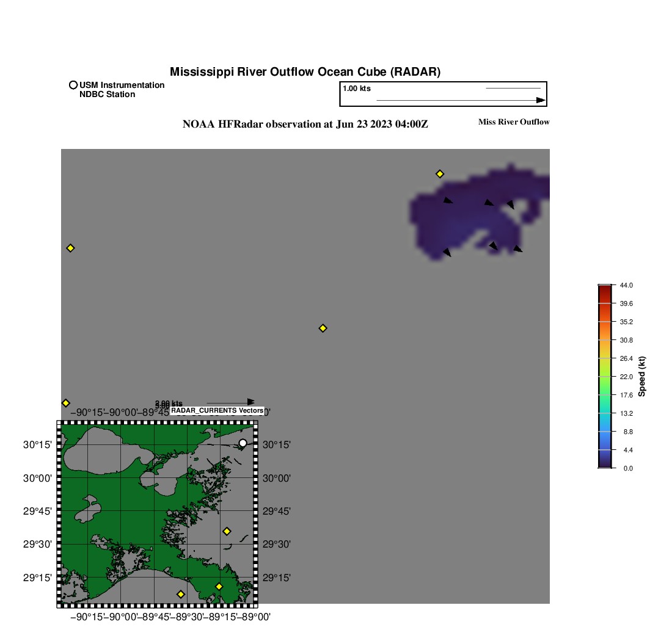Viewport: 672px width, 641px height.
Task: Click the 1.00 kts scale label
Action: [x=357, y=89]
